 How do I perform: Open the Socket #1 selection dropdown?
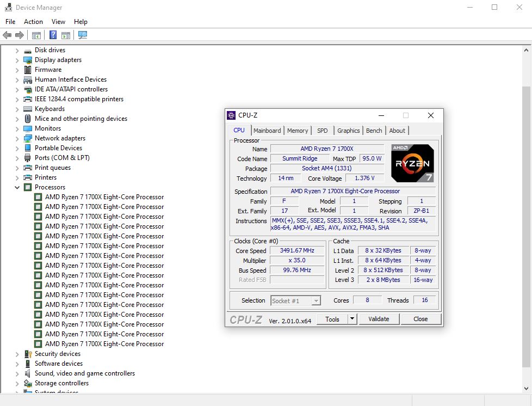(316, 300)
